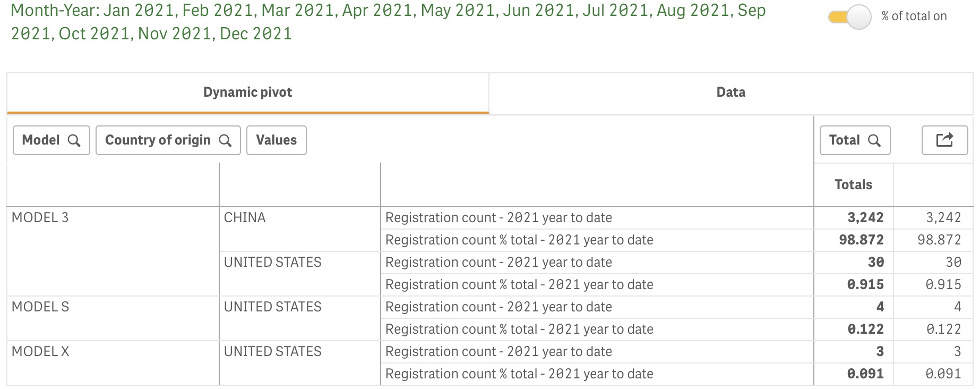Select the MODEL X row header

[40, 351]
